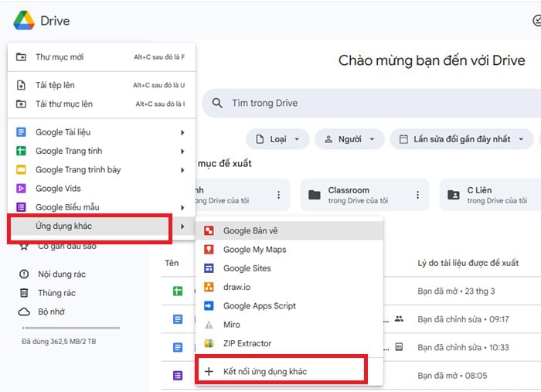Click the Tìm trong Drive search field
This screenshot has height=392, width=541.
point(372,103)
